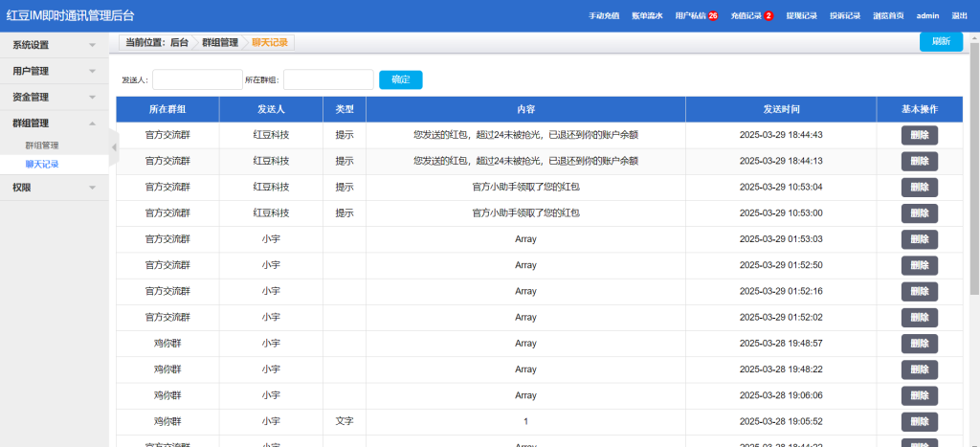Open 提现记录 from the top bar

pos(801,16)
